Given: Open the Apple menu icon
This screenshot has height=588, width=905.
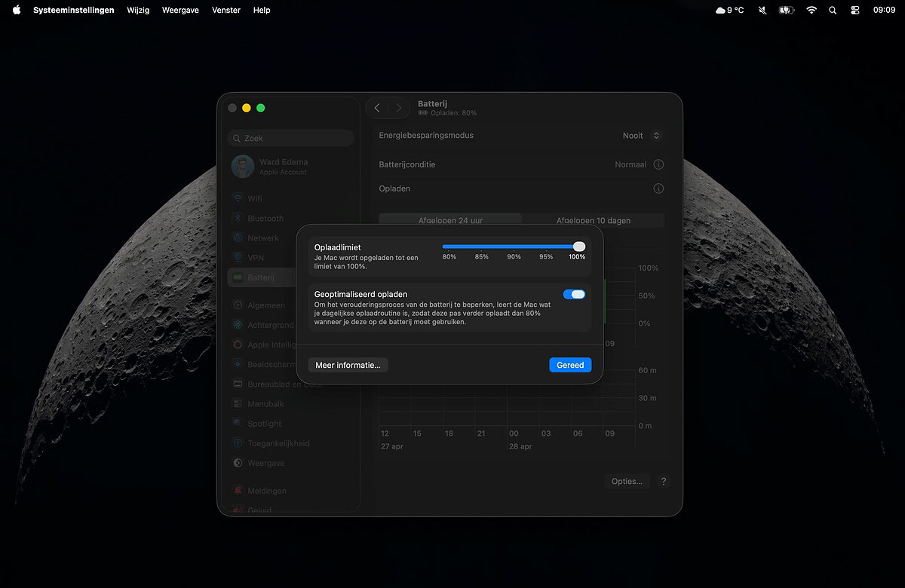Looking at the screenshot, I should 17,10.
